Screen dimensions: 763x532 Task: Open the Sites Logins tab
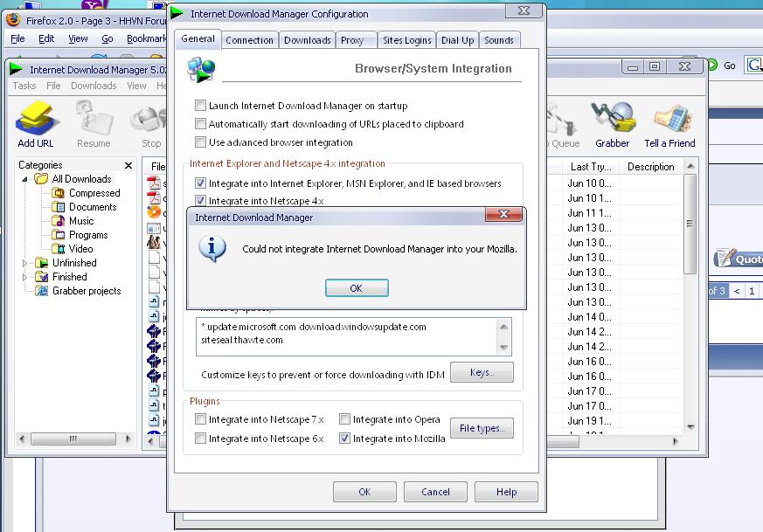pyautogui.click(x=406, y=40)
